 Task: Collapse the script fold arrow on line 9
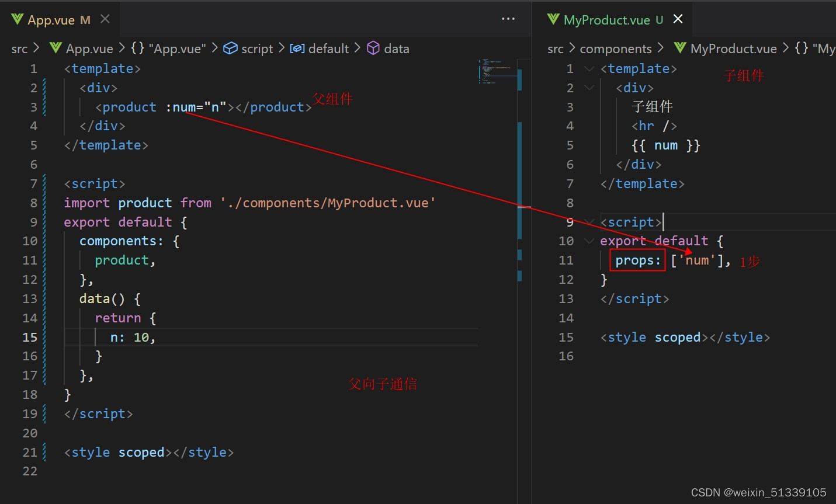point(589,222)
